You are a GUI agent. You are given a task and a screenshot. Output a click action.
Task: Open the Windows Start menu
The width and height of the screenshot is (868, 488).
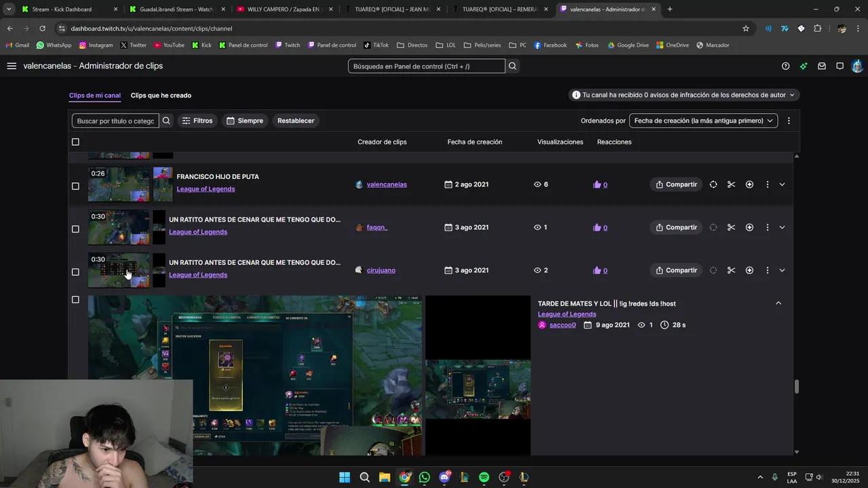click(344, 477)
